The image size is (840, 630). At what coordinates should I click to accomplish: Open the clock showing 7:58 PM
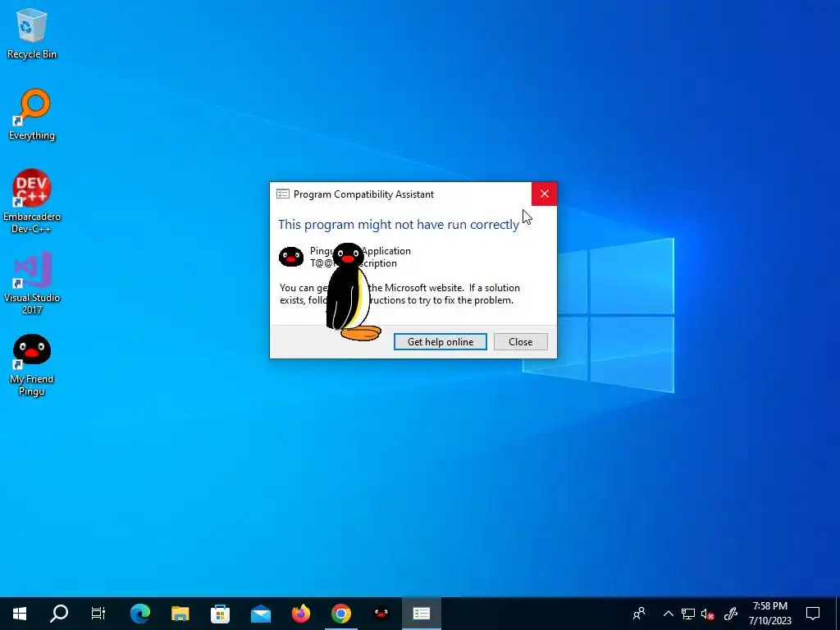click(769, 614)
